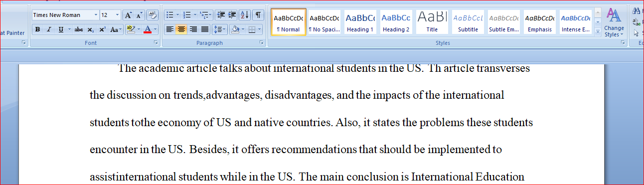Expand borders options arrow
The height and width of the screenshot is (185, 644).
[260, 29]
